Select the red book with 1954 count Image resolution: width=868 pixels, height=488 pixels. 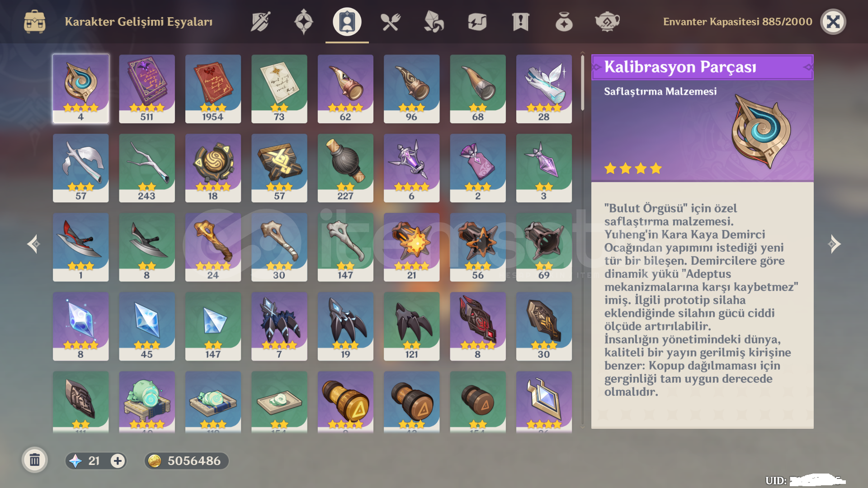click(213, 89)
